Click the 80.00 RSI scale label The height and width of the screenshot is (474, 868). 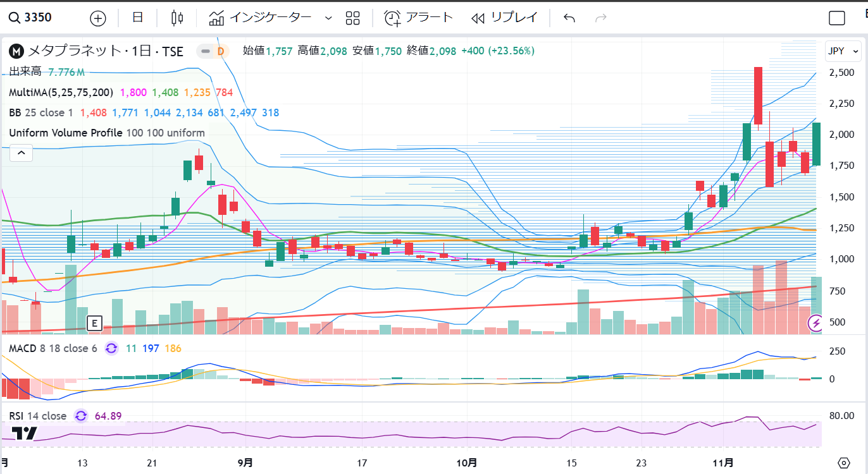coord(842,415)
